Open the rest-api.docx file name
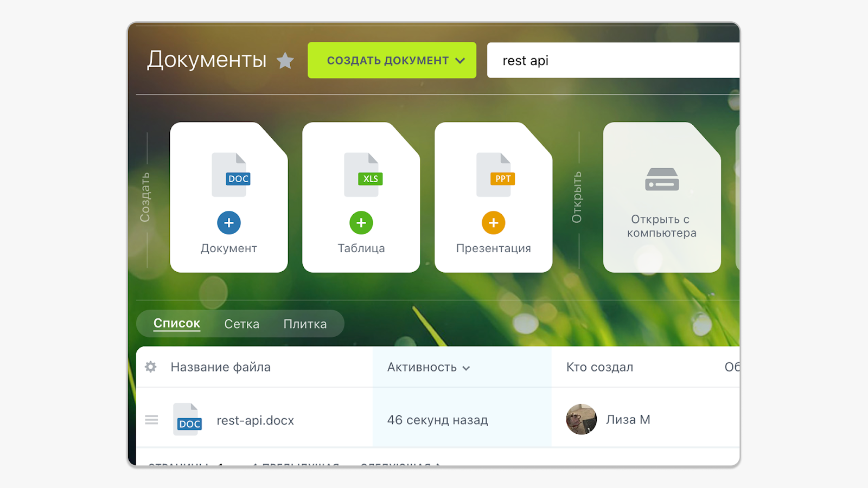This screenshot has width=868, height=488. 256,420
